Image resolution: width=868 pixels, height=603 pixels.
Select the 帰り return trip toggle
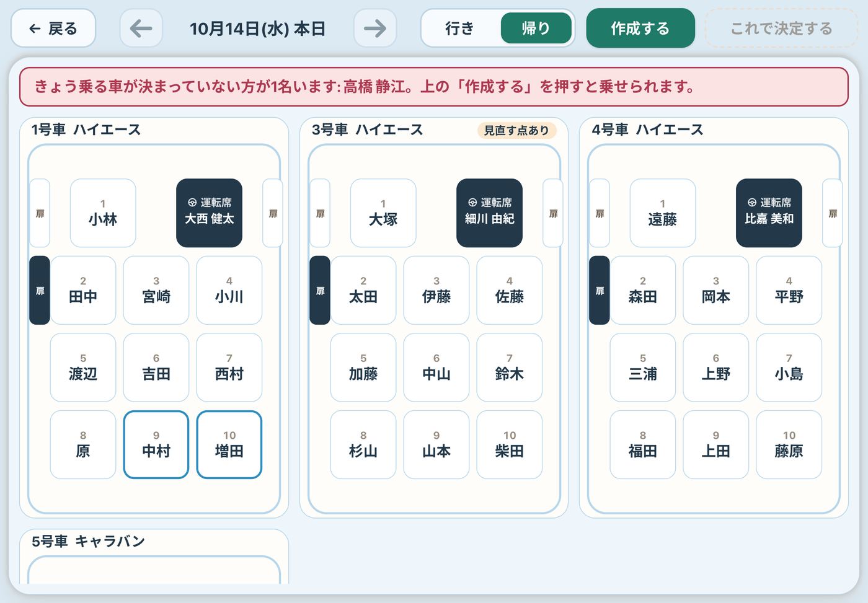point(536,29)
